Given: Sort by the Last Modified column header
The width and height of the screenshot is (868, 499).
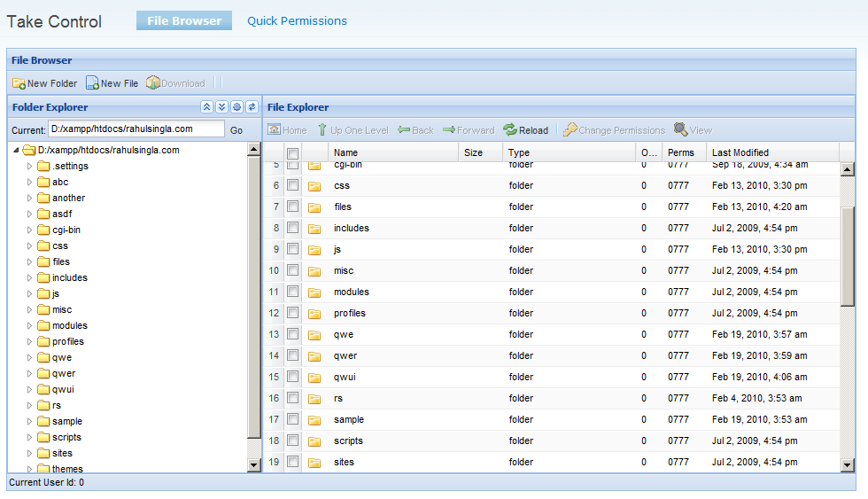Looking at the screenshot, I should click(740, 152).
